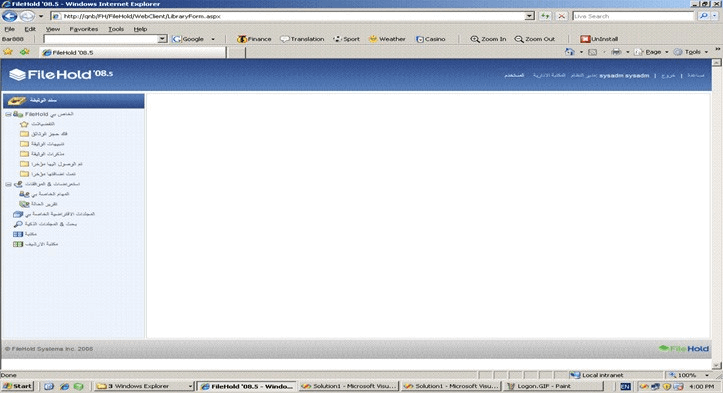Screen dimensions: 723x393
Task: Click the Windows Start button
Action: [18, 386]
